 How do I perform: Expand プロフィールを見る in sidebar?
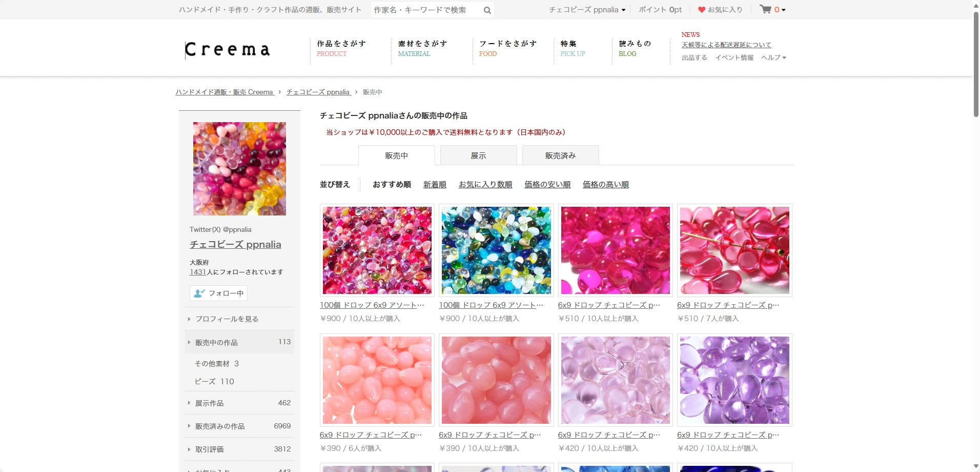pos(227,319)
